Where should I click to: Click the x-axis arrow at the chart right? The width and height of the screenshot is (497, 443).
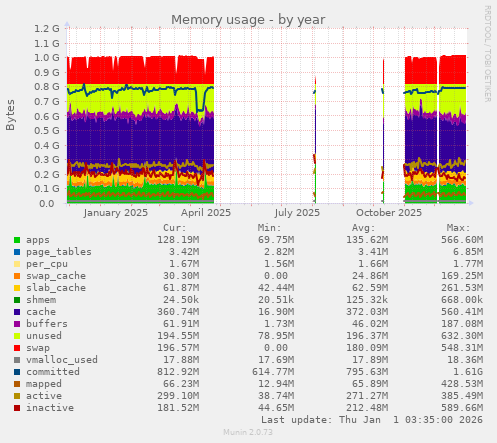[x=471, y=203]
